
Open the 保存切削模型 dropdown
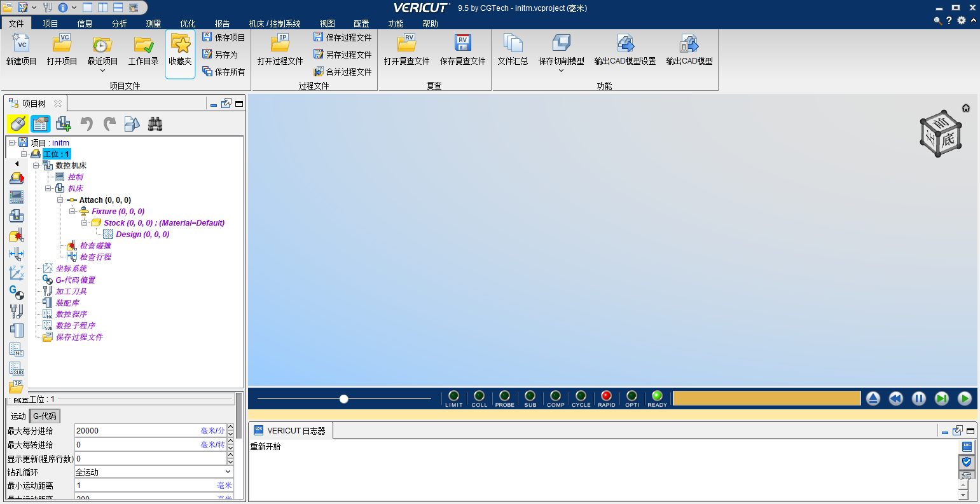(x=561, y=71)
